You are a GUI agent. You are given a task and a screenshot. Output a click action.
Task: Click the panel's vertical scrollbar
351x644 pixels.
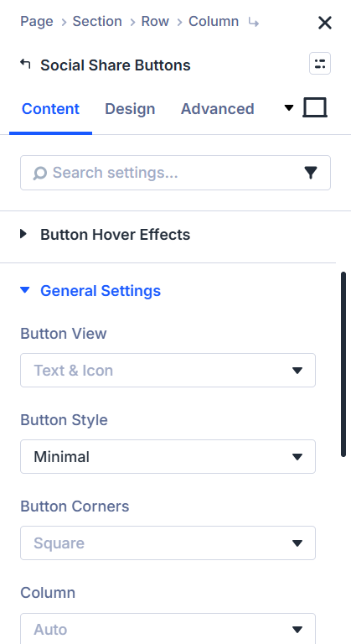[x=343, y=364]
